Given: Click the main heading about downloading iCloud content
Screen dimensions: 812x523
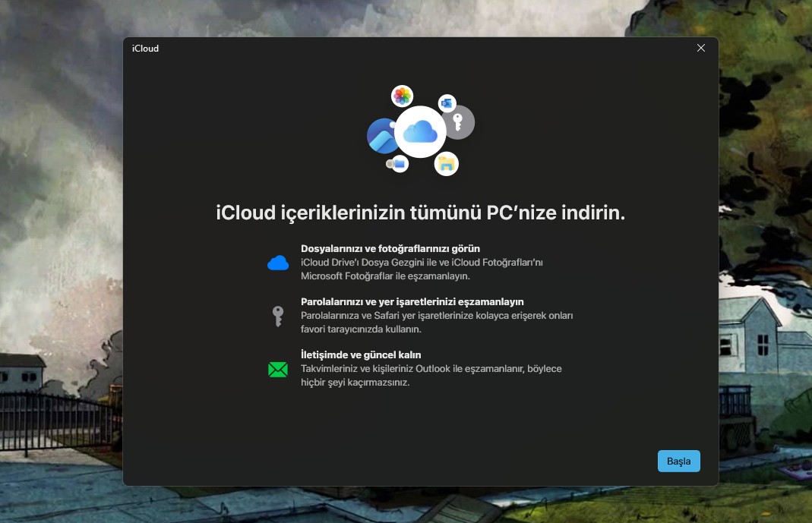Looking at the screenshot, I should tap(420, 213).
